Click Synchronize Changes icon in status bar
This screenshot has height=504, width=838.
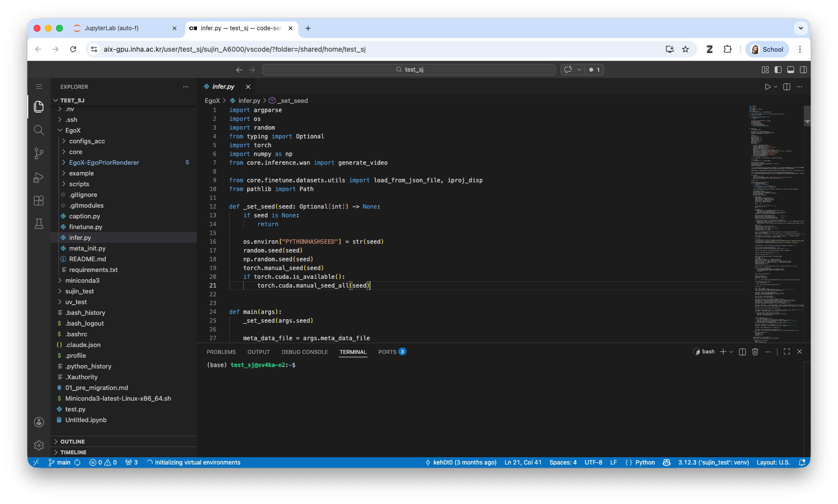78,463
